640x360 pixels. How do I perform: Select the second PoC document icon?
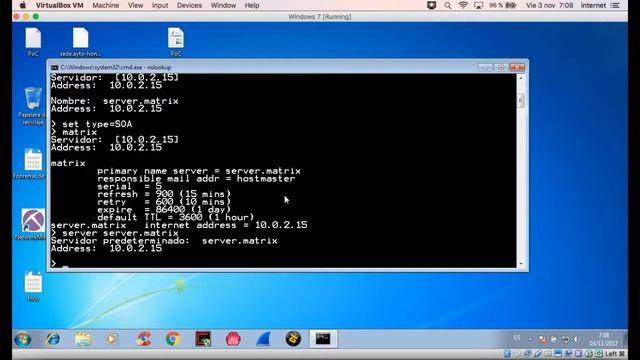[176, 42]
